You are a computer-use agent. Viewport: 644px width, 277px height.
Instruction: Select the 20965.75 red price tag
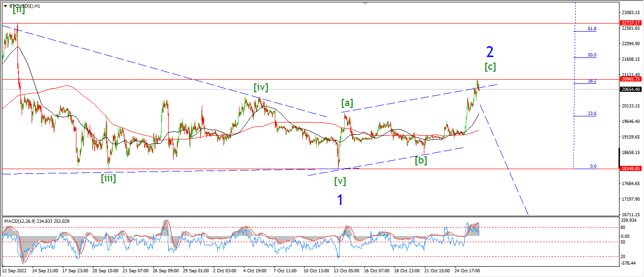(x=631, y=80)
